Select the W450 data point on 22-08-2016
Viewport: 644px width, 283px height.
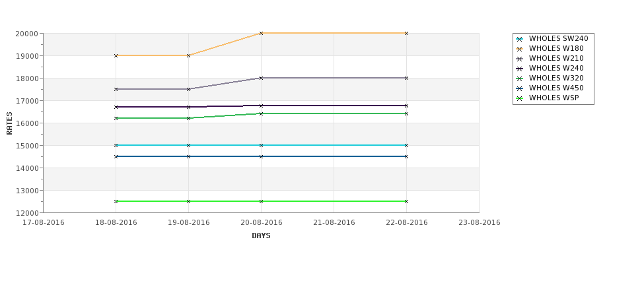pyautogui.click(x=406, y=156)
